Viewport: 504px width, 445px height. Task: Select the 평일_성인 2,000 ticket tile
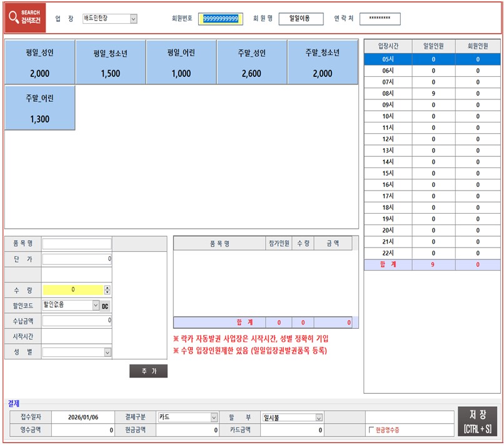click(x=39, y=62)
